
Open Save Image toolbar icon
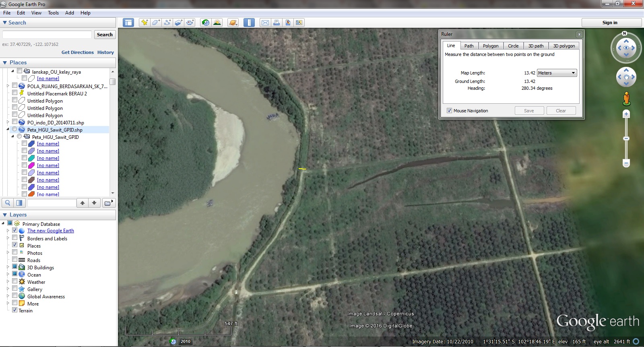tap(288, 23)
